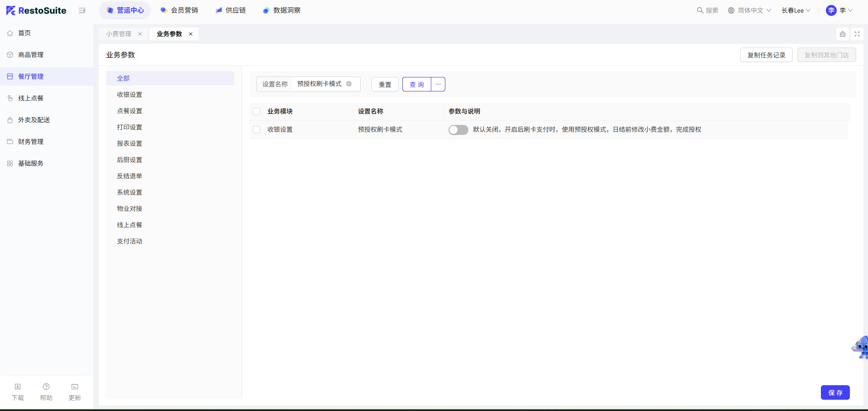Expand the 长春Lee store selector
868x411 pixels.
point(796,10)
